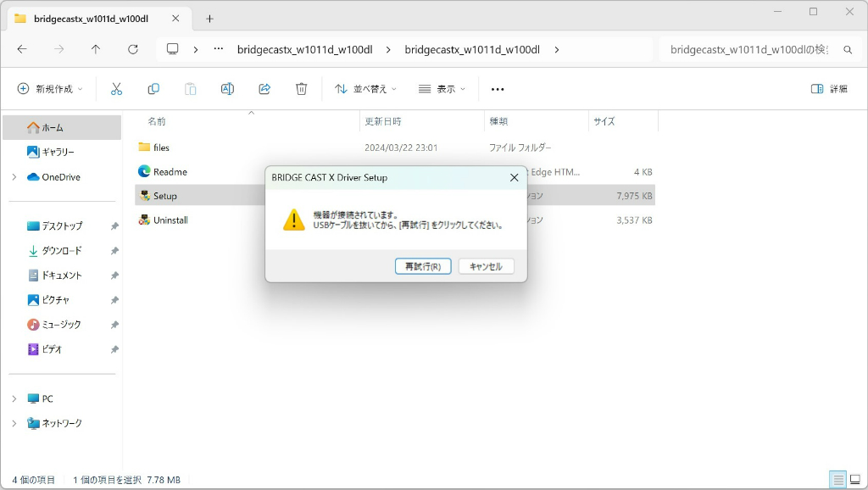Click the Share icon in toolbar
868x490 pixels.
click(x=264, y=89)
